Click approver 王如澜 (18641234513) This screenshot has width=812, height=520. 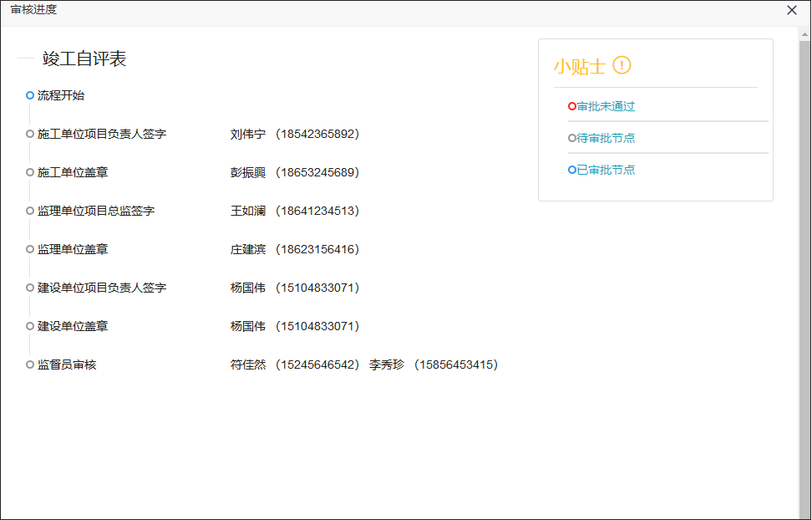(295, 211)
